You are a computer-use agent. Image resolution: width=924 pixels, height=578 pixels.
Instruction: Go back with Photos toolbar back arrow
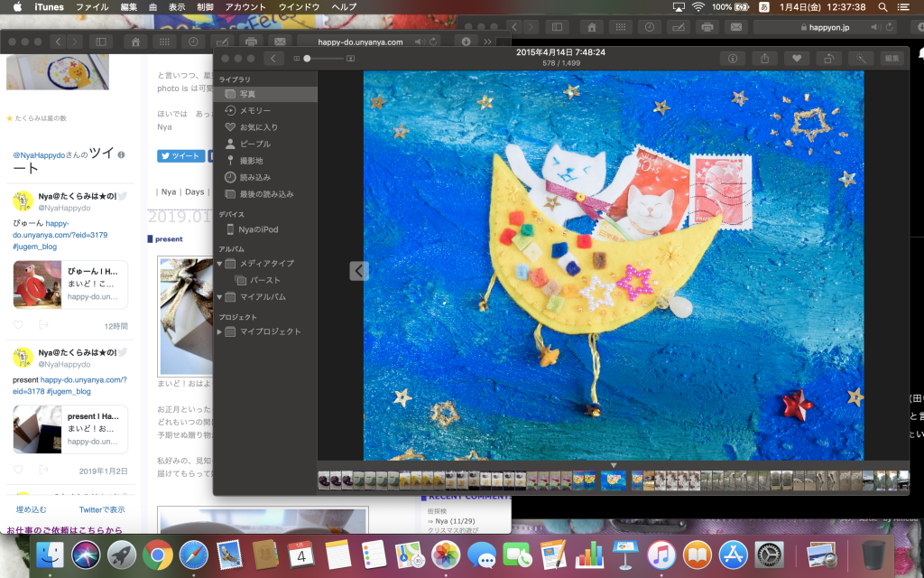[273, 59]
